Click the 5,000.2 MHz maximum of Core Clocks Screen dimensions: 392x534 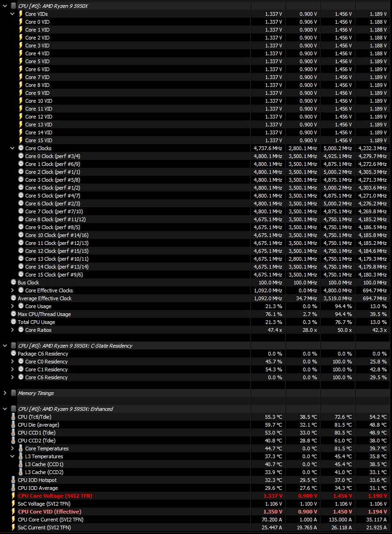pos(338,148)
